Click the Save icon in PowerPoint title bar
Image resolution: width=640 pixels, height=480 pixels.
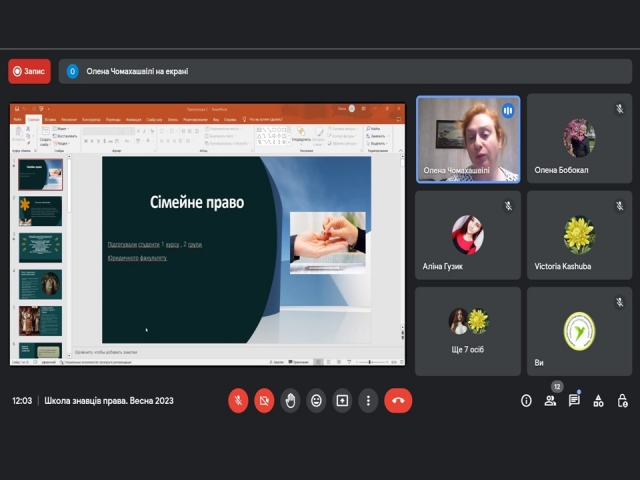click(x=17, y=109)
